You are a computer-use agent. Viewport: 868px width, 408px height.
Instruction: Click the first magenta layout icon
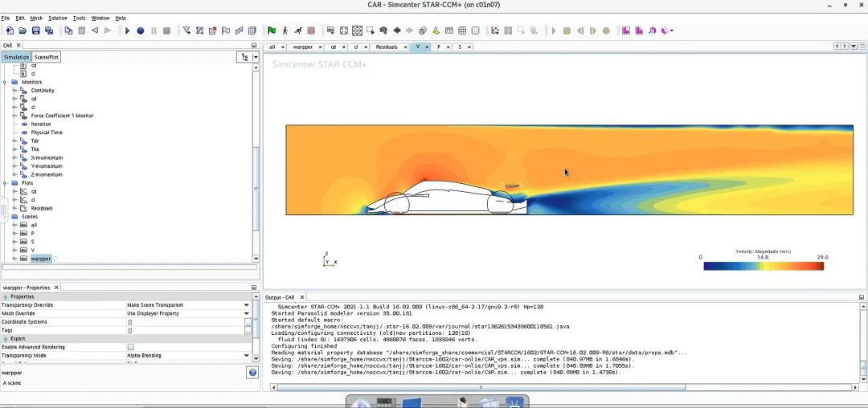point(626,31)
